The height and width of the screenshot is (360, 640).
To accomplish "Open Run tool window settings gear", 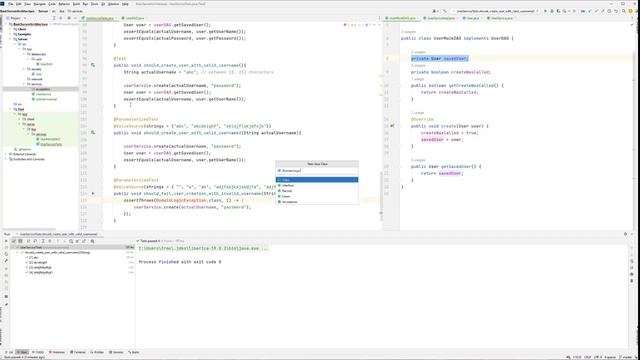I will (625, 234).
